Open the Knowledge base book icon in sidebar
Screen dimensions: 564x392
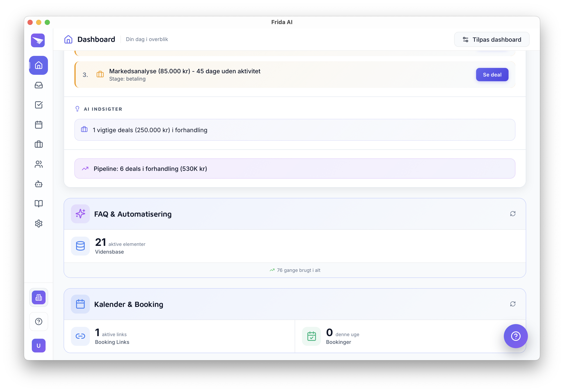click(x=38, y=204)
